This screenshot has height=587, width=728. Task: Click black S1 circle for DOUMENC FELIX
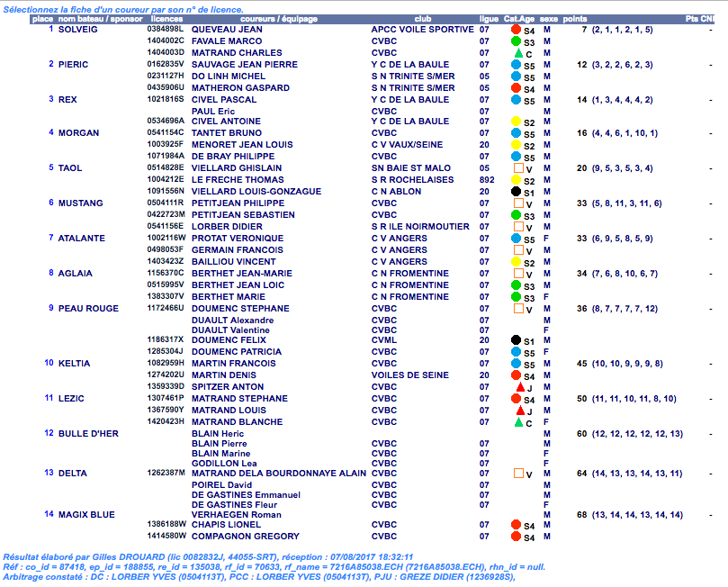[x=517, y=341]
